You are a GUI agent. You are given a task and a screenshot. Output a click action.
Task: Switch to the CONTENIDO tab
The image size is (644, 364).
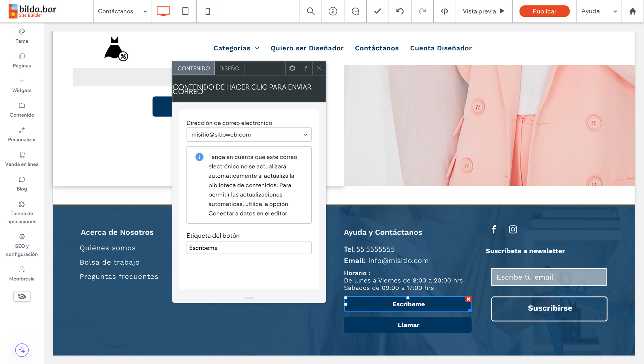point(194,68)
